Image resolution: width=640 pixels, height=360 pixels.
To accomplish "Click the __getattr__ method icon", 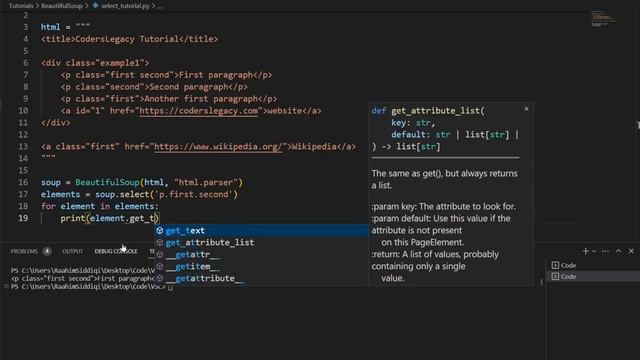I will [160, 254].
